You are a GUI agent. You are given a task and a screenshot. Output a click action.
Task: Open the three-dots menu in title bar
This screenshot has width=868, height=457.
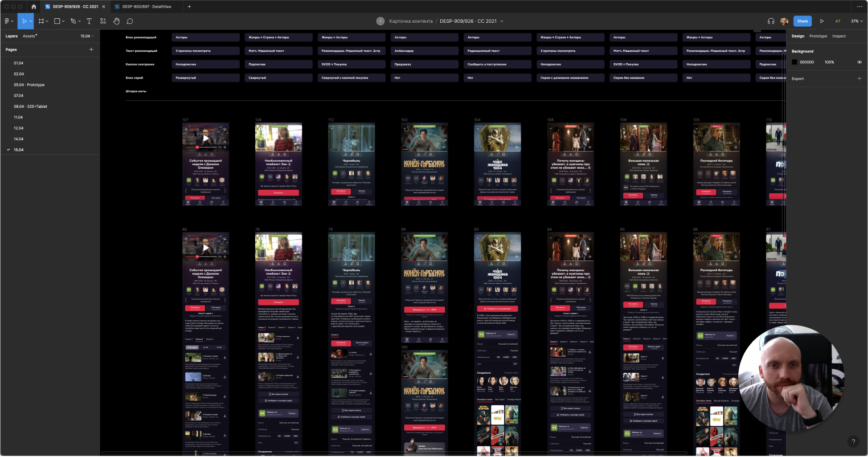tap(859, 7)
